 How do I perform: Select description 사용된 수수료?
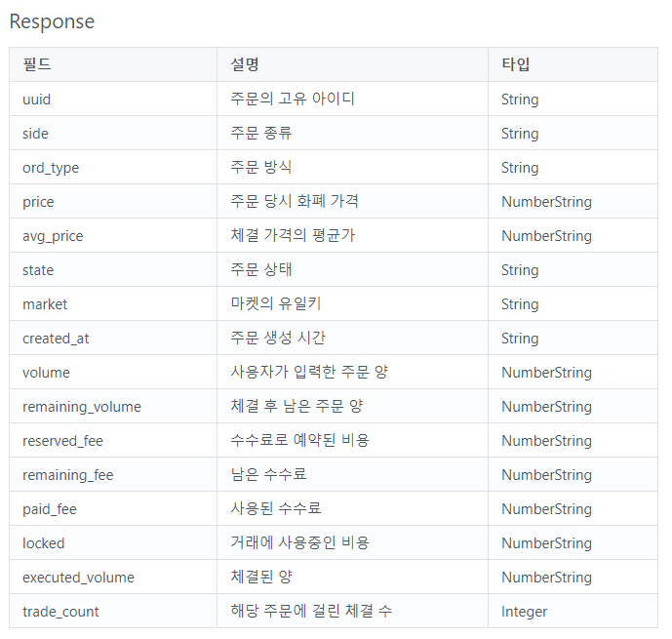(x=276, y=508)
